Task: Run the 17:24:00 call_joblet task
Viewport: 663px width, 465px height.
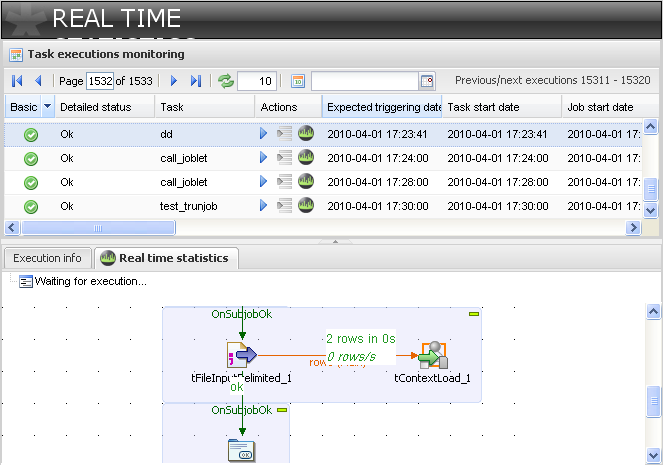Action: (x=263, y=158)
